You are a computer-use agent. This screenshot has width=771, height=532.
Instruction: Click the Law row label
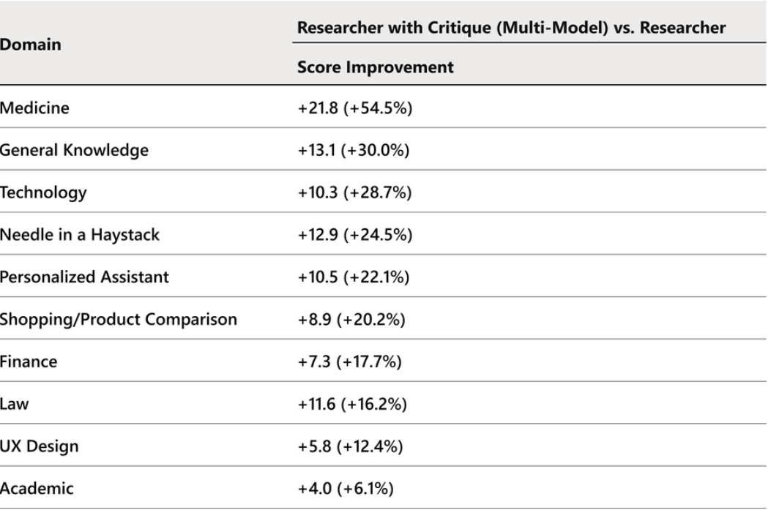(x=15, y=404)
